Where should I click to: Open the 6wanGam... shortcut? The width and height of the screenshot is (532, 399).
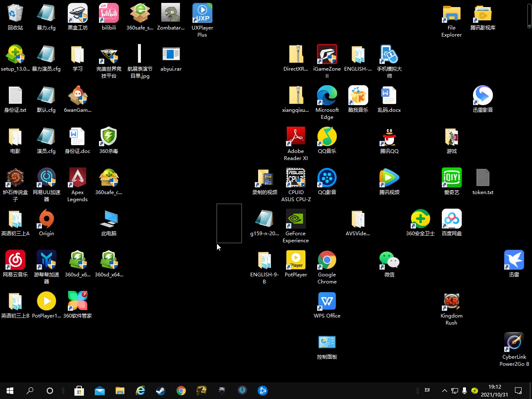pos(78,99)
